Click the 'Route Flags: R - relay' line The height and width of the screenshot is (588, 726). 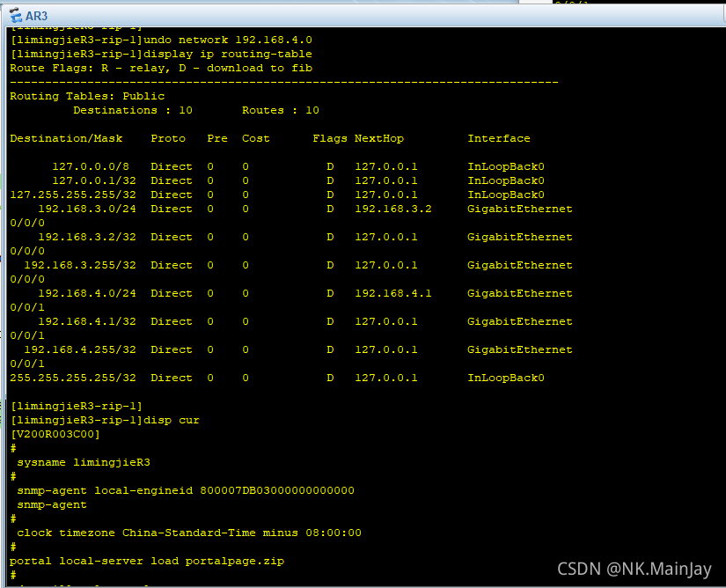[x=161, y=68]
